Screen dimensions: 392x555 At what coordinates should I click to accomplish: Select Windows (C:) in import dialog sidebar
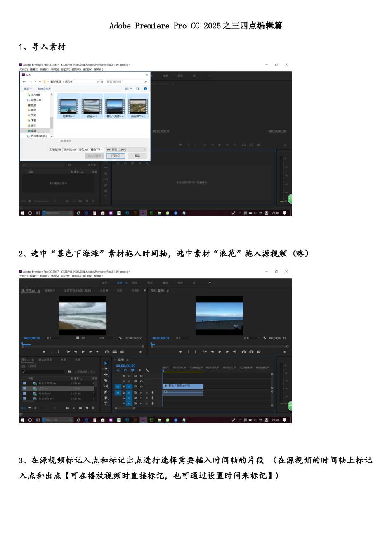(x=37, y=136)
